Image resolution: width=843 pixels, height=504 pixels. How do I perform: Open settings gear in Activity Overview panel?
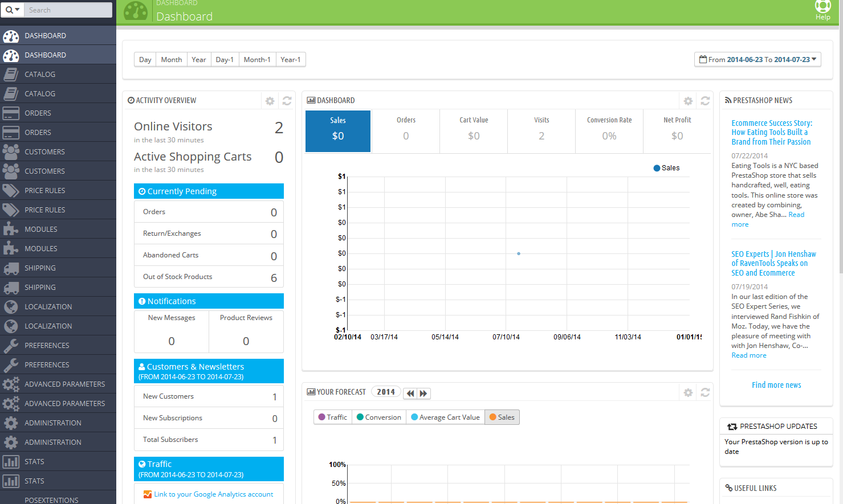[270, 101]
